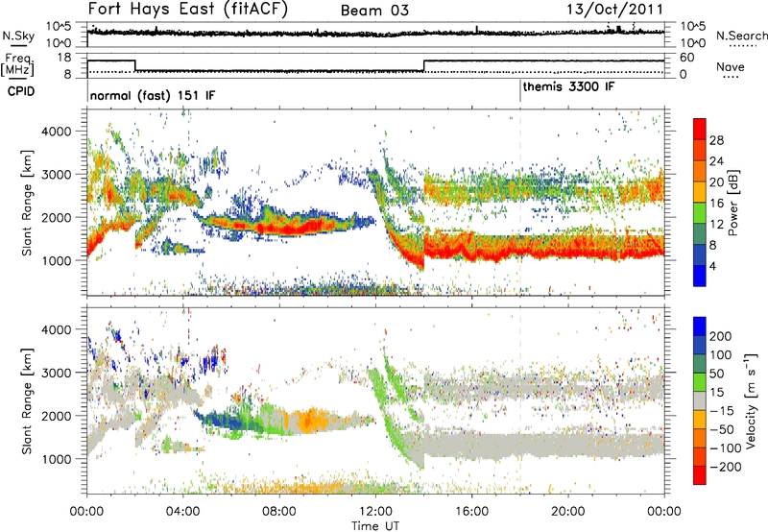Click the '20:00' time tick label

568,512
